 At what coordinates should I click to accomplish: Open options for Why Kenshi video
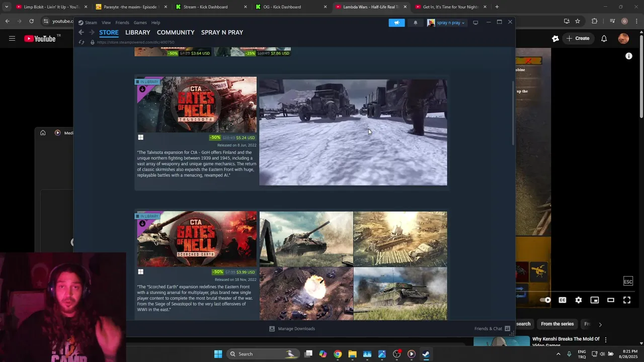(x=606, y=340)
